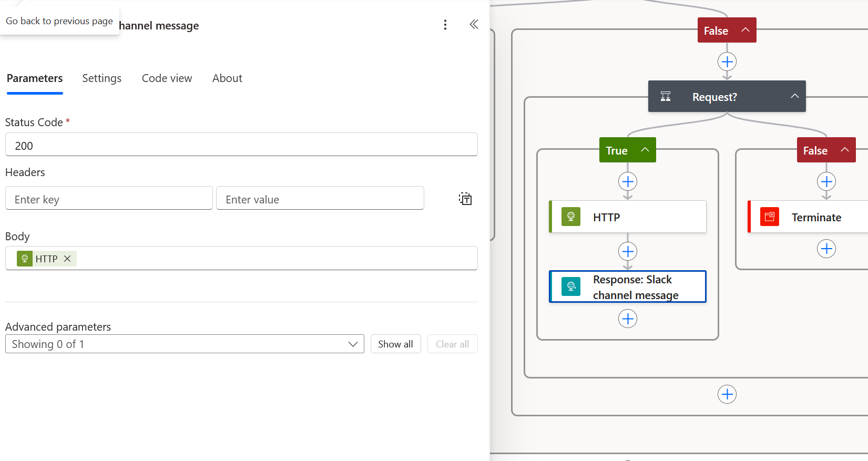Viewport: 868px width, 461px height.
Task: Add step below the Request? condition
Action: [x=727, y=394]
